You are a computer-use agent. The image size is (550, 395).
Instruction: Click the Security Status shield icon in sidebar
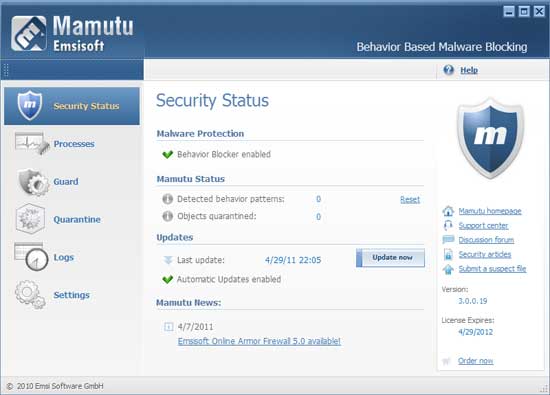tap(30, 106)
